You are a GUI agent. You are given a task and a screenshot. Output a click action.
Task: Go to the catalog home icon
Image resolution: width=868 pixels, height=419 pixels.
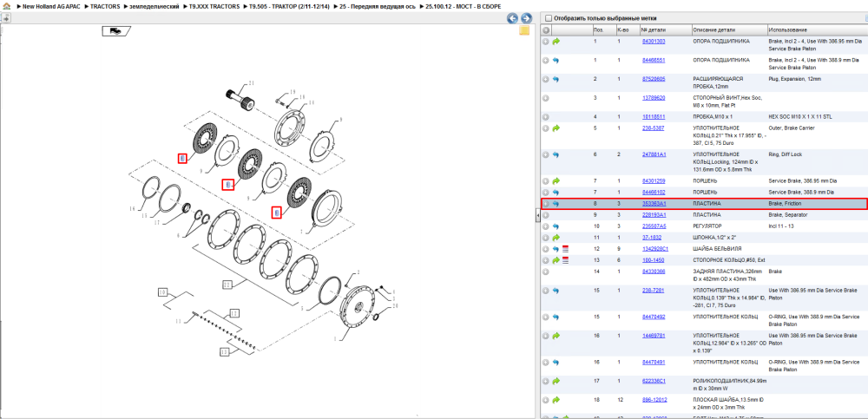tap(6, 6)
